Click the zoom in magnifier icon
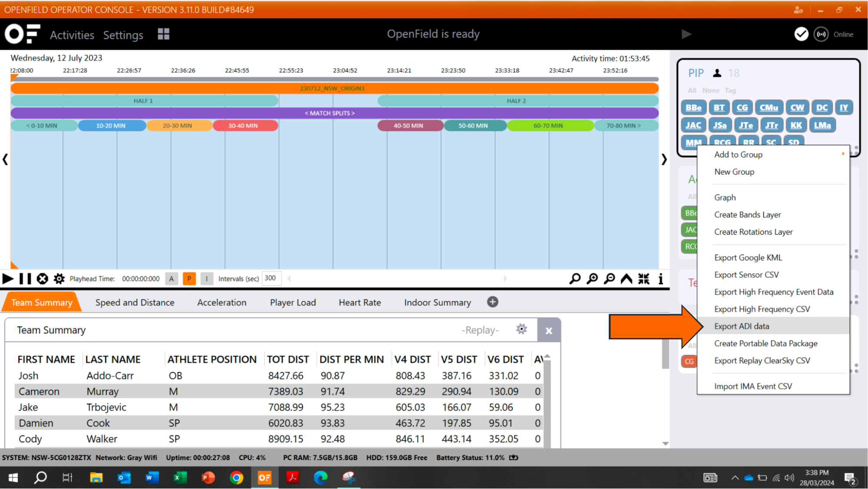The image size is (868, 489). (592, 279)
